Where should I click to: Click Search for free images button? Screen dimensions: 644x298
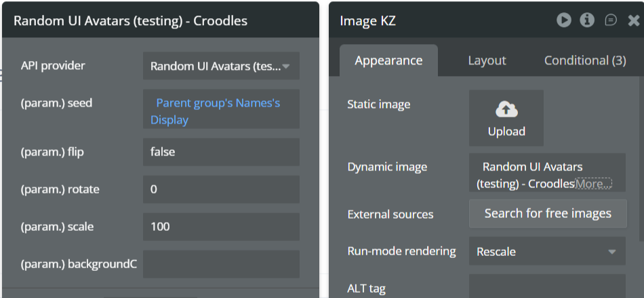pyautogui.click(x=548, y=214)
